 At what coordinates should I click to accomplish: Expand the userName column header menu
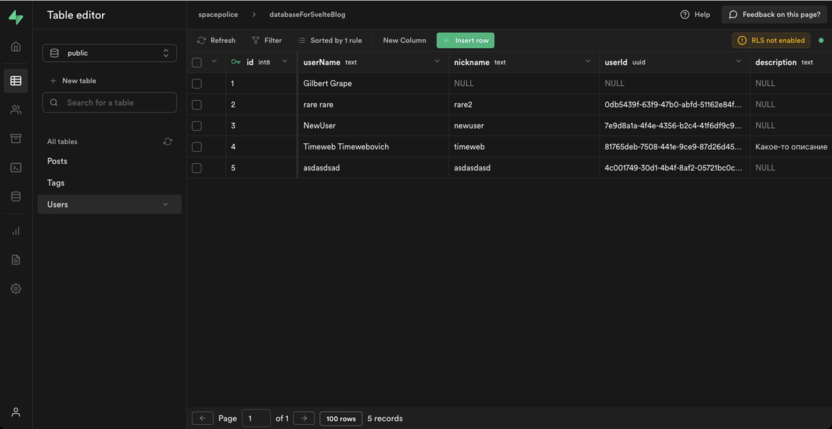(436, 62)
